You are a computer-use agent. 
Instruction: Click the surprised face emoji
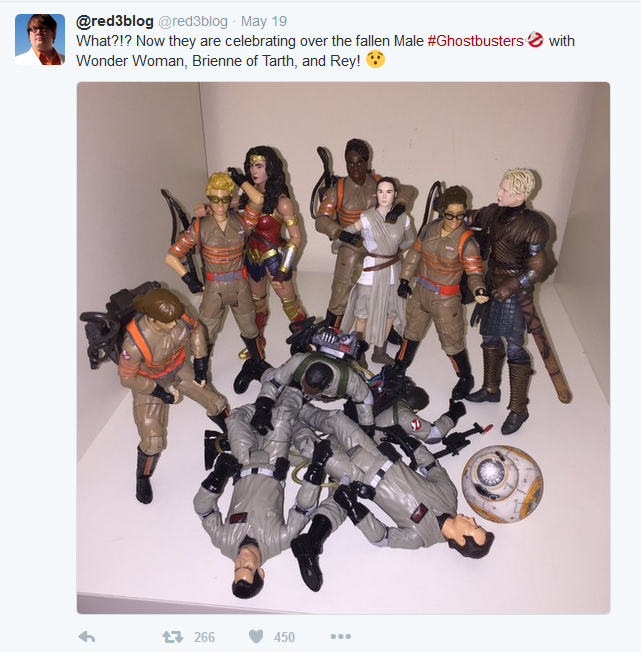point(375,59)
